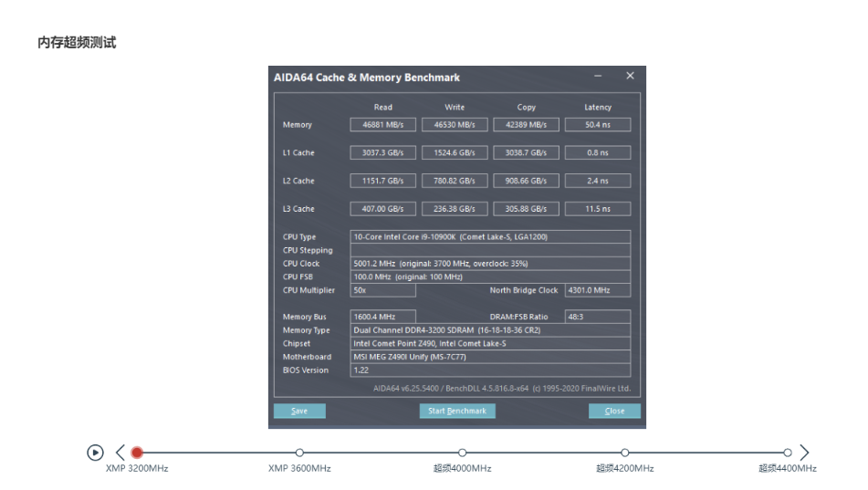Click the Close button in AIDA64
Screen dimensions: 868x490
614,411
